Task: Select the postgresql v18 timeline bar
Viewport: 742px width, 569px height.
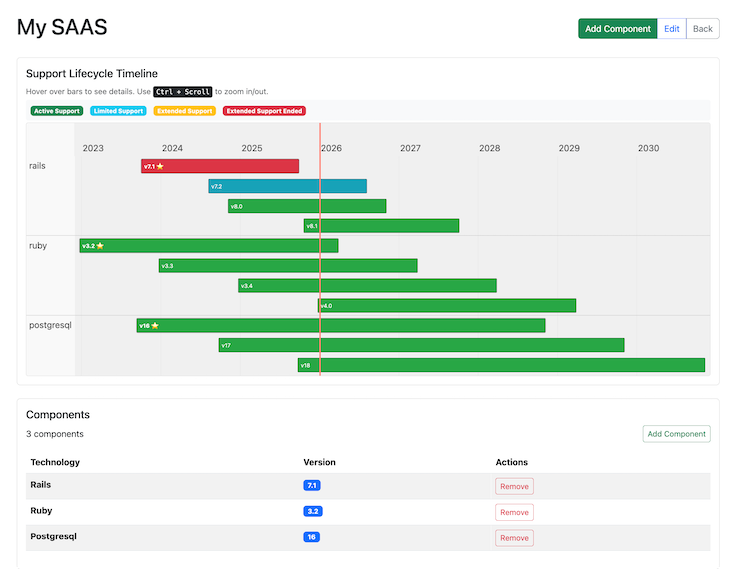Action: point(502,365)
